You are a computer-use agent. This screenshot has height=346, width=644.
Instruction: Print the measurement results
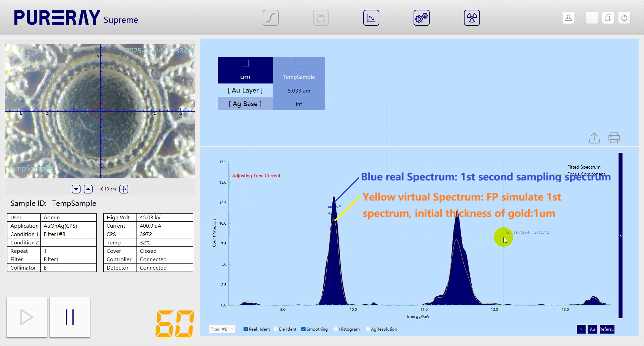click(614, 138)
